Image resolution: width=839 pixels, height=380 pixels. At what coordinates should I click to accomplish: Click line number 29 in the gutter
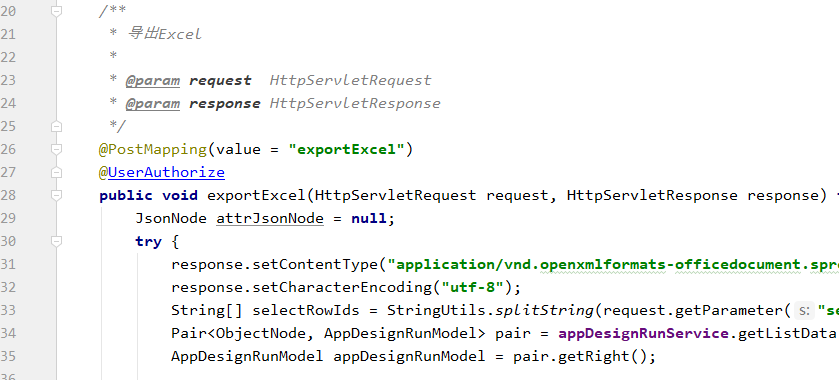click(8, 218)
